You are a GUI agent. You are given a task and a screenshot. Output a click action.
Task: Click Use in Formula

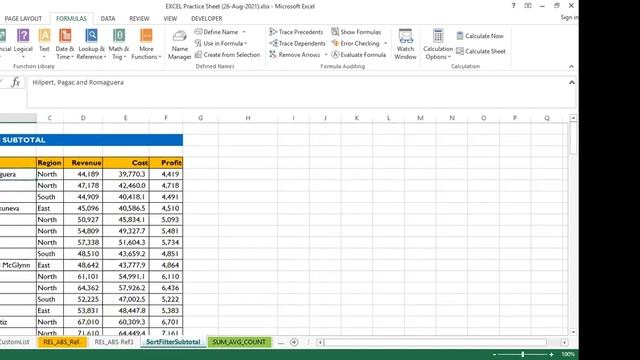pos(221,43)
